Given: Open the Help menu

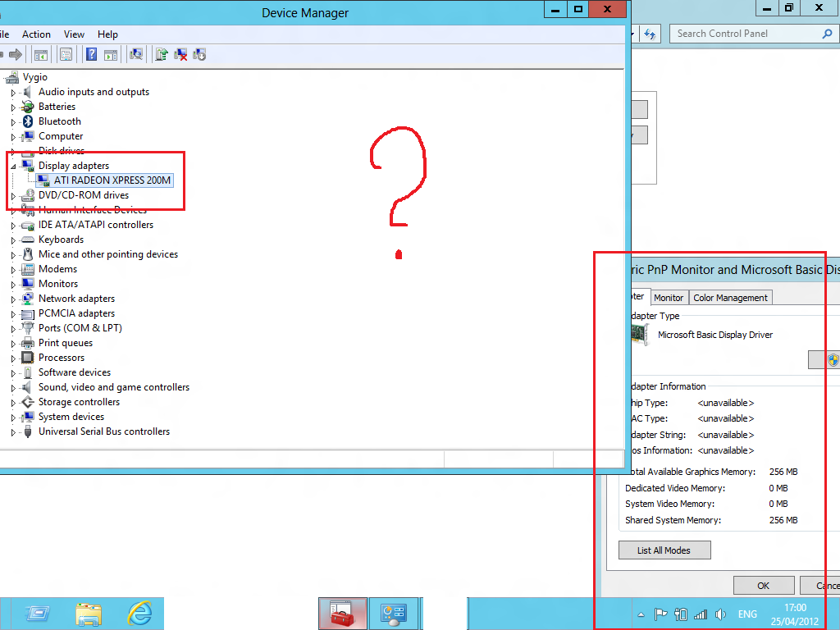Looking at the screenshot, I should click(107, 34).
